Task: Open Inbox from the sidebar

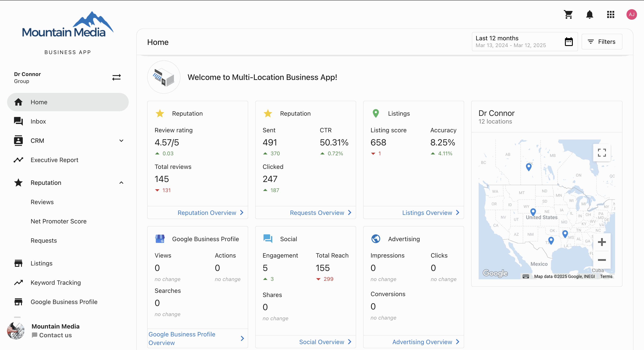Action: 68,121
